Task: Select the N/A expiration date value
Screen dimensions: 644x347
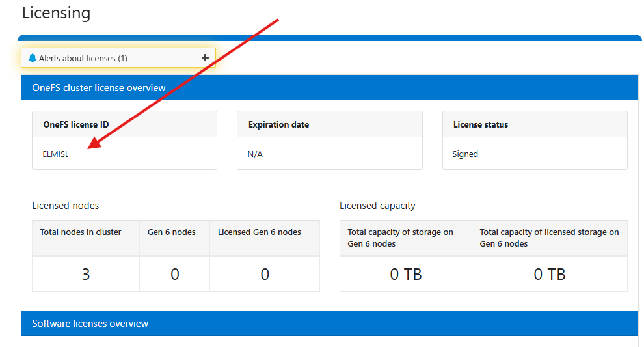Action: click(255, 154)
